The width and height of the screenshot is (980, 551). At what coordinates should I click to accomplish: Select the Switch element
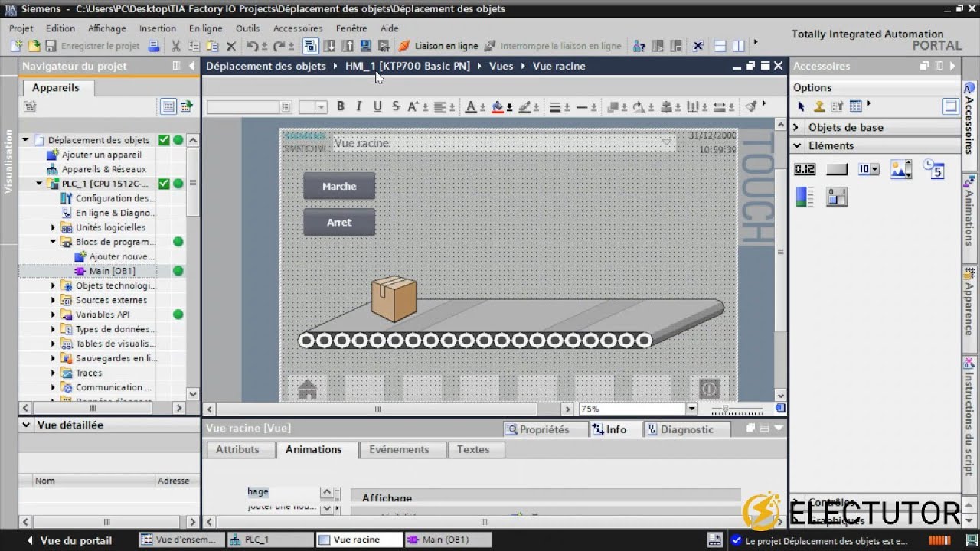(x=837, y=197)
